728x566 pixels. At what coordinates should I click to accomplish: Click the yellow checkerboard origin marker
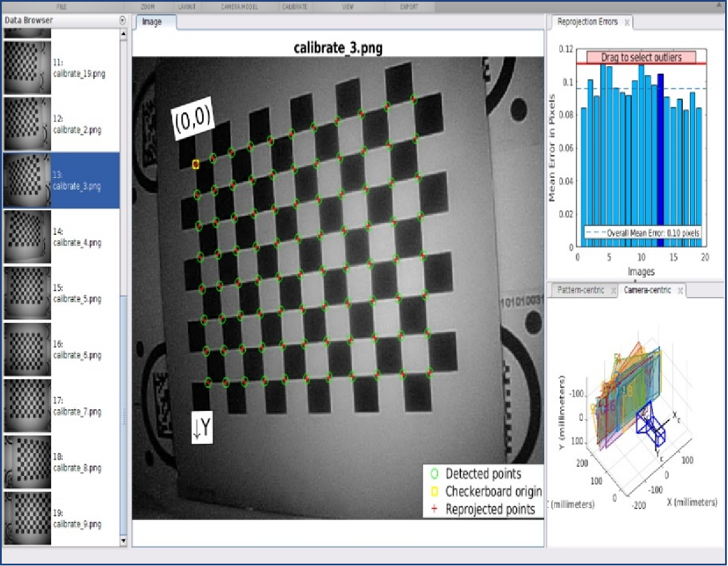coord(196,164)
